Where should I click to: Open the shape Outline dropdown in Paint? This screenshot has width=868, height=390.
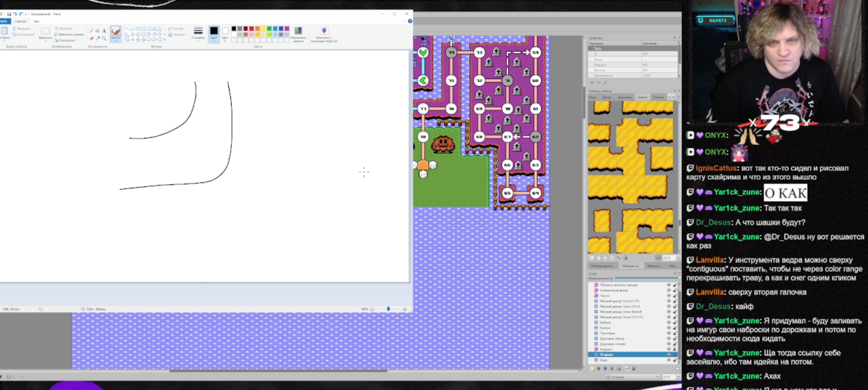(x=177, y=29)
